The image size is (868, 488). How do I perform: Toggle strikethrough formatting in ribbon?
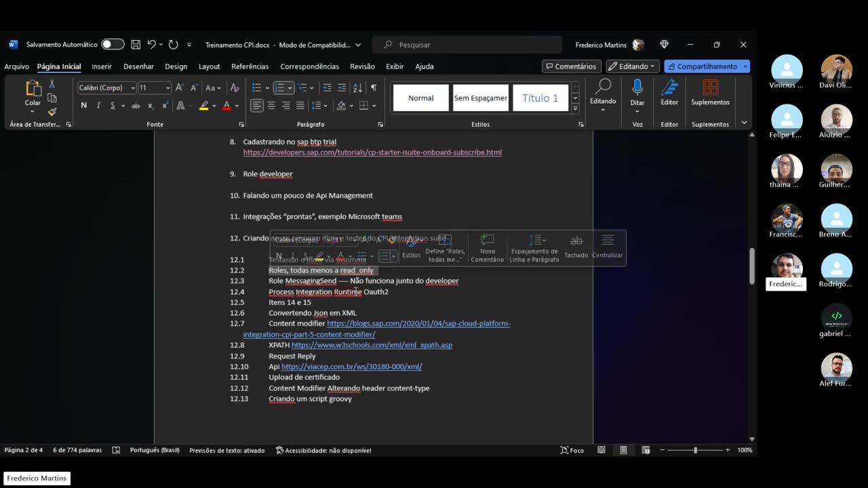tap(136, 106)
